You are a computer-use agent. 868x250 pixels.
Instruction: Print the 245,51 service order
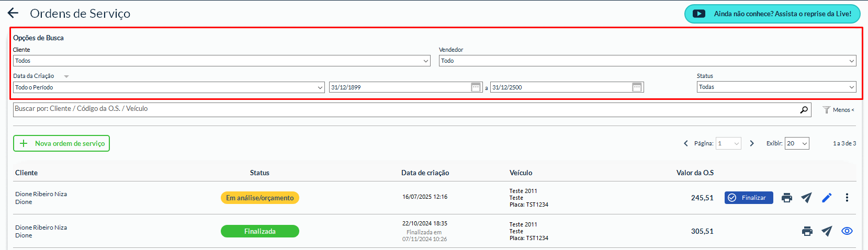click(x=786, y=198)
